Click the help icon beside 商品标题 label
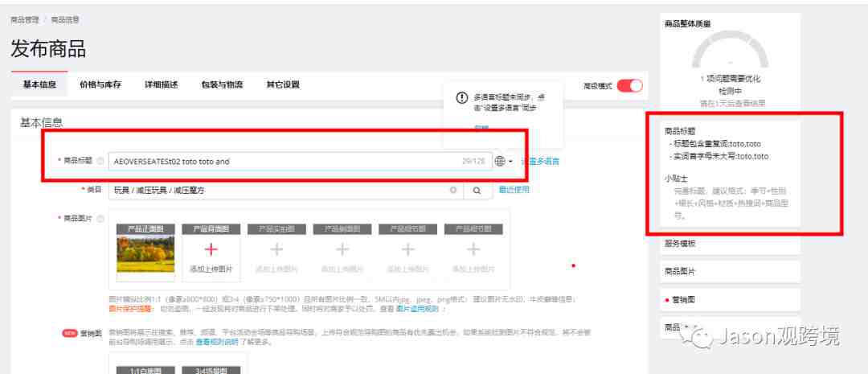Screen dimensions: 868x374 coord(100,161)
